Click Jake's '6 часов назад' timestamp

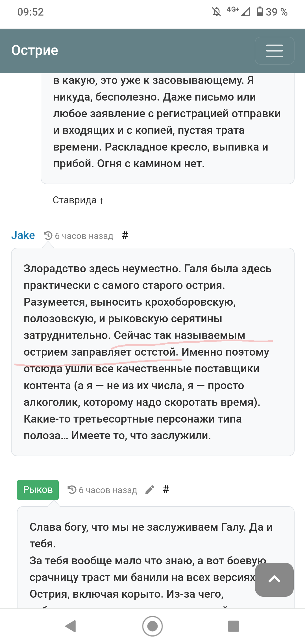coord(84,236)
